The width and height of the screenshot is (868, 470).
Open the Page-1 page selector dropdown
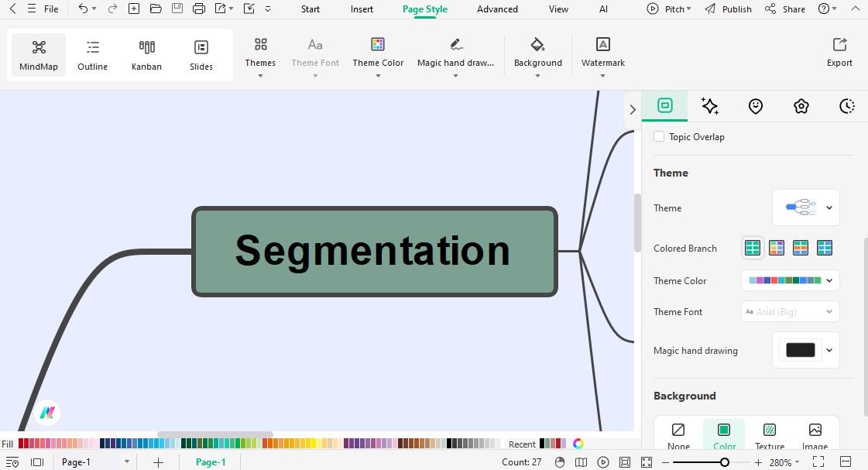pos(127,461)
